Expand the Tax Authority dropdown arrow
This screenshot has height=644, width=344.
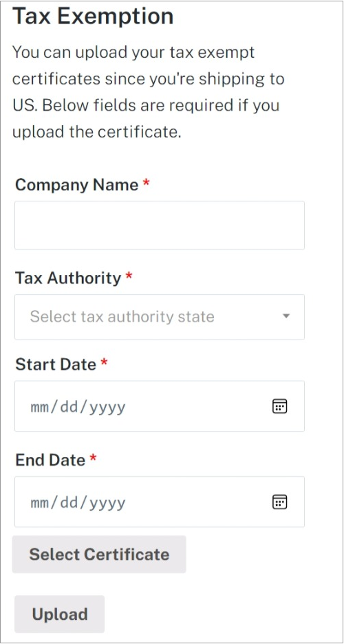point(286,316)
